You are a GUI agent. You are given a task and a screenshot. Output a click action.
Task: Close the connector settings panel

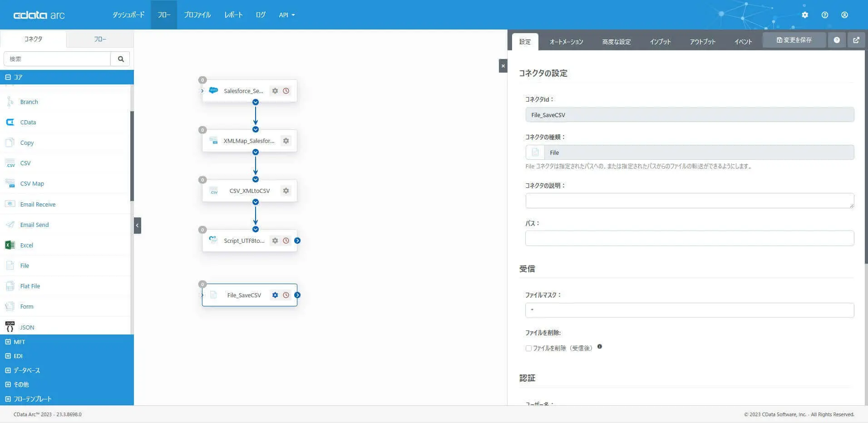503,66
